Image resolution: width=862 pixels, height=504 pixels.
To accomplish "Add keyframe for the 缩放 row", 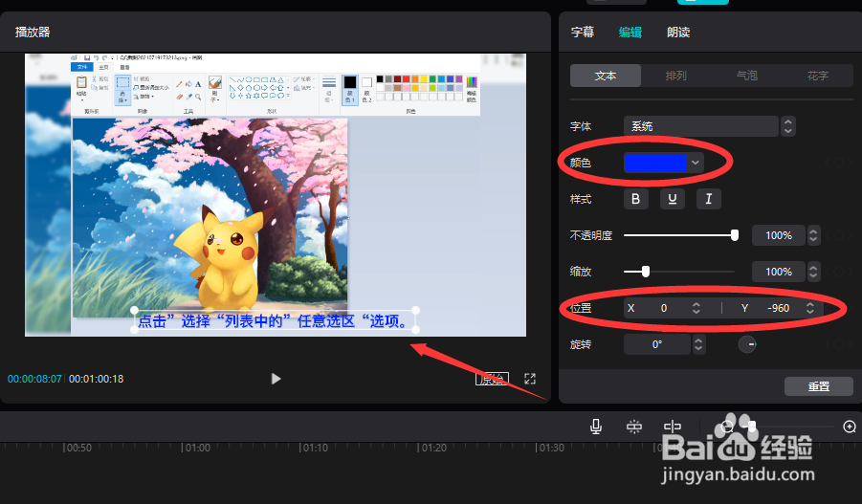I will click(838, 272).
